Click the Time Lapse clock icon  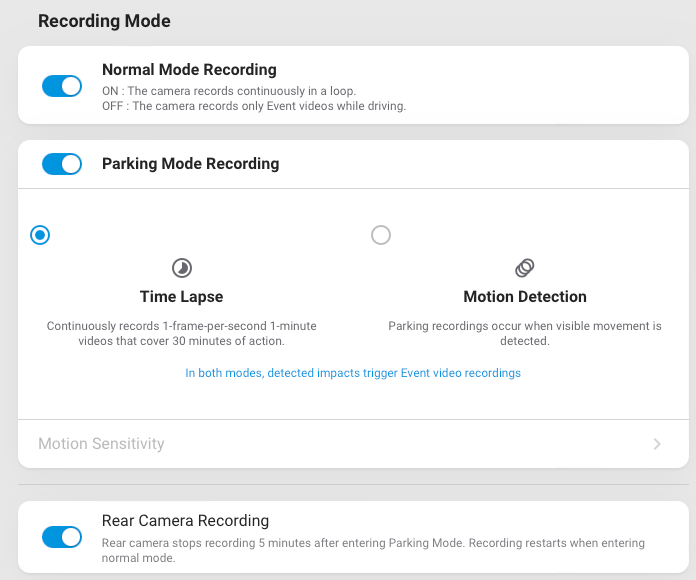(x=182, y=268)
